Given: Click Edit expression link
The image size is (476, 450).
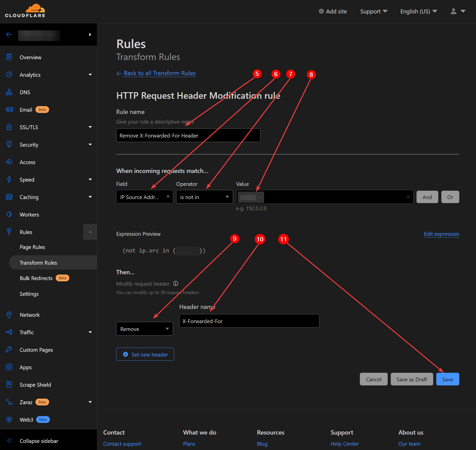Looking at the screenshot, I should (441, 234).
